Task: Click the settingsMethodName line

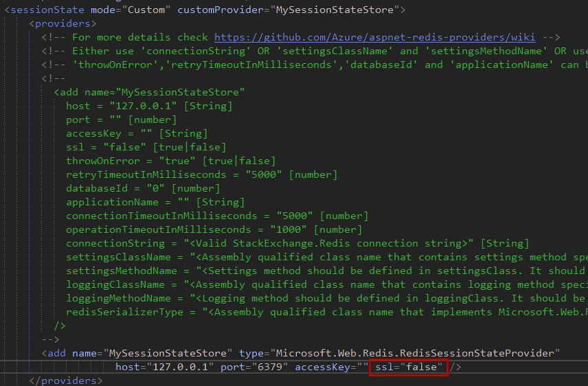Action: pyautogui.click(x=327, y=271)
